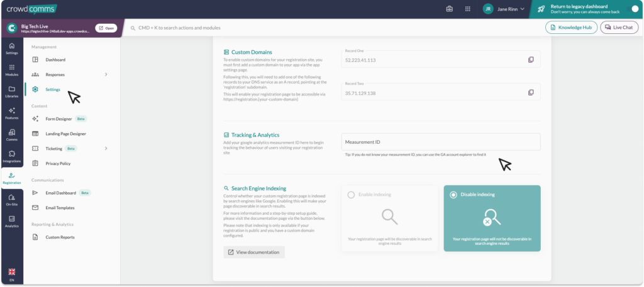Open Integrations in the left rail
The image size is (644, 287).
pos(11,156)
